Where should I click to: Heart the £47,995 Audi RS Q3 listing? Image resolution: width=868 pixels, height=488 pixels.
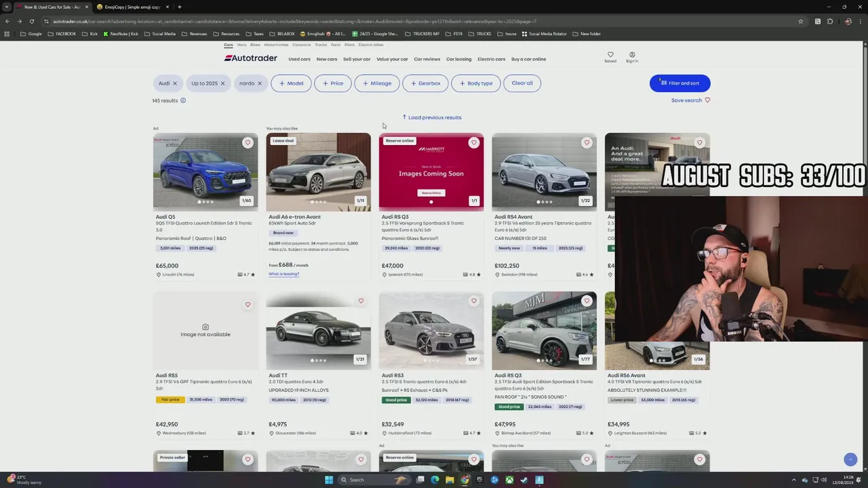click(x=587, y=301)
